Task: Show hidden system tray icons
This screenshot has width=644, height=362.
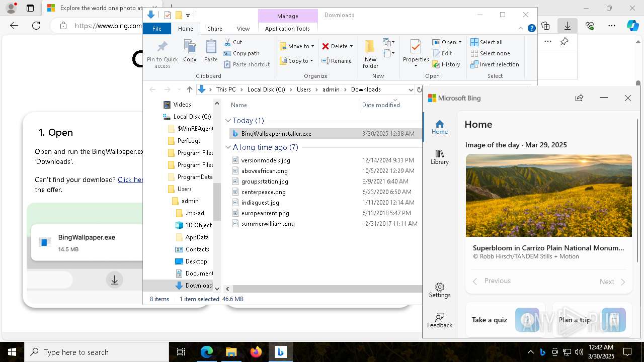Action: point(530,352)
